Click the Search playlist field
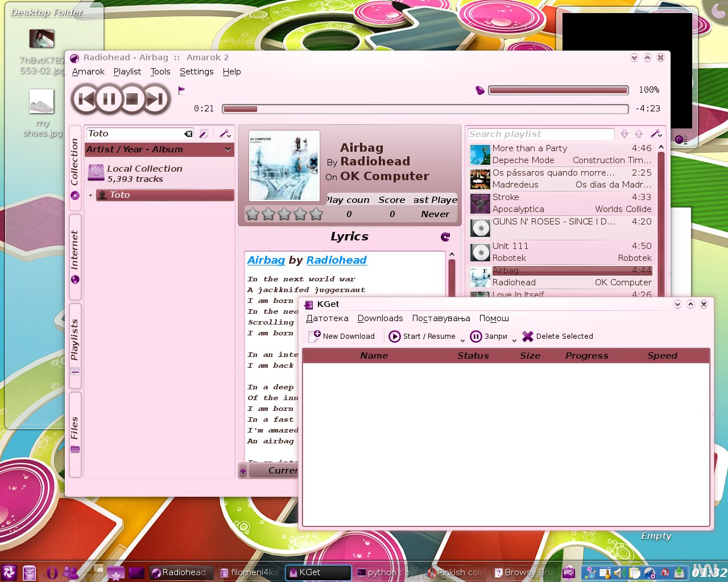This screenshot has width=728, height=582. (x=540, y=134)
